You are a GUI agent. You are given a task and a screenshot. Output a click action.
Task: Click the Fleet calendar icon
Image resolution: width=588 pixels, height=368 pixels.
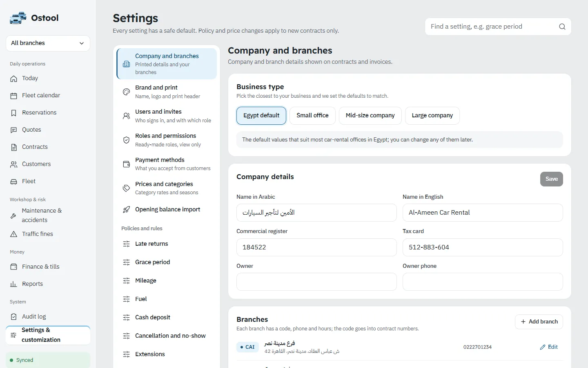tap(14, 96)
